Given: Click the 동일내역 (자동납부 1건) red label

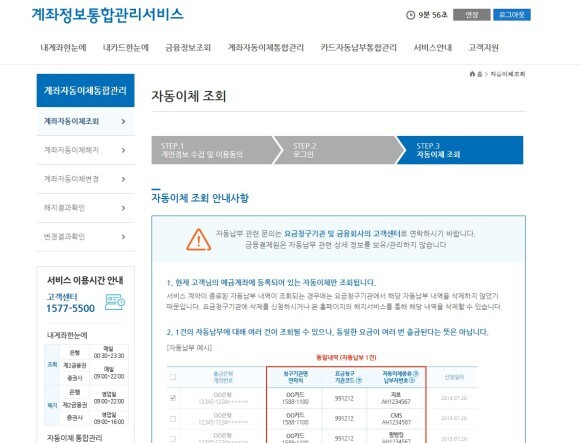Looking at the screenshot, I should [346, 358].
